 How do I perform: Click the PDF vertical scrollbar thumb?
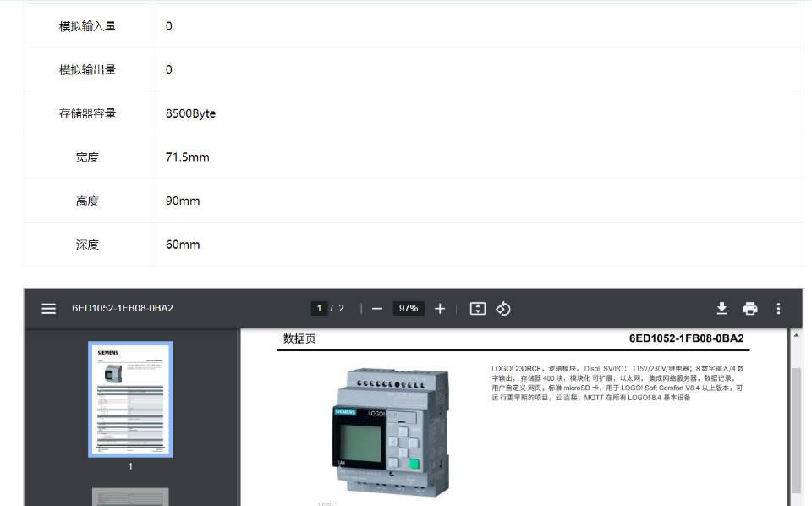[797, 430]
